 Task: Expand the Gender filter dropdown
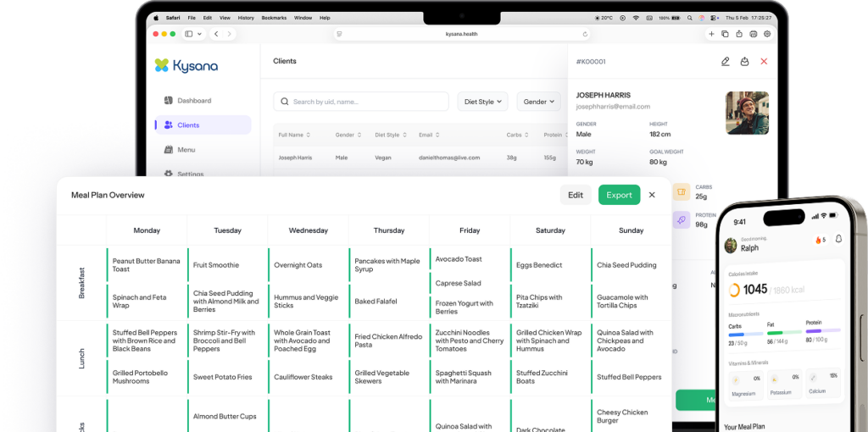click(539, 102)
